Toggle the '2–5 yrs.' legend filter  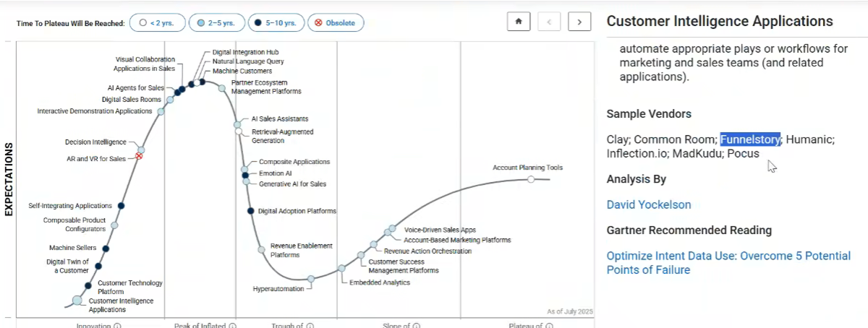216,23
